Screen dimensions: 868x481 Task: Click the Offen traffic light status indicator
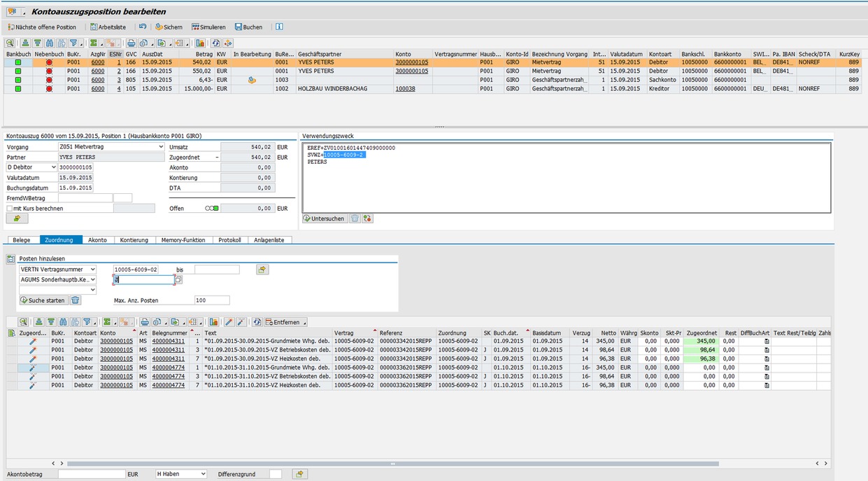211,209
